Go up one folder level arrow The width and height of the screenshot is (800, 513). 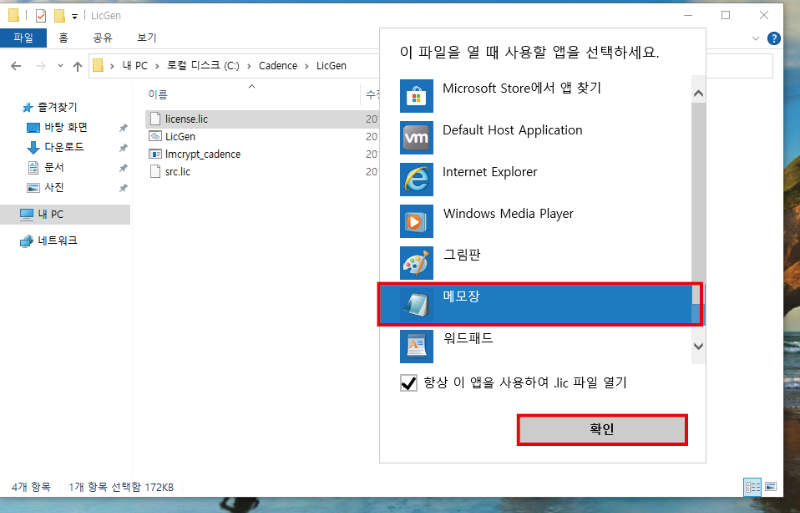pyautogui.click(x=78, y=66)
